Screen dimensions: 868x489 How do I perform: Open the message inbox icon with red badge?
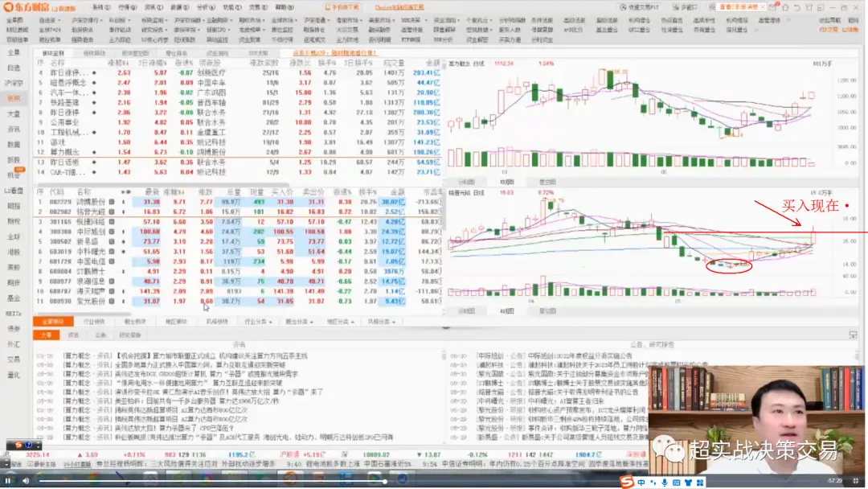773,7
